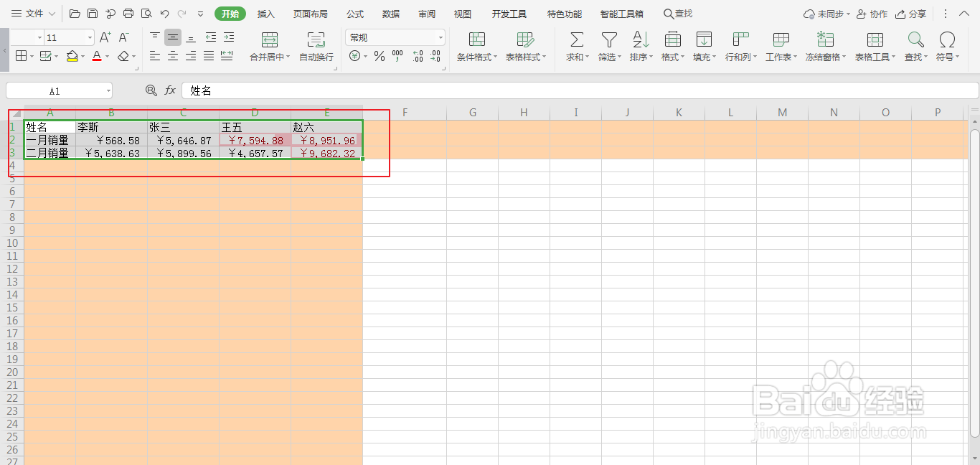Open the 页面布局 tab

[x=311, y=14]
